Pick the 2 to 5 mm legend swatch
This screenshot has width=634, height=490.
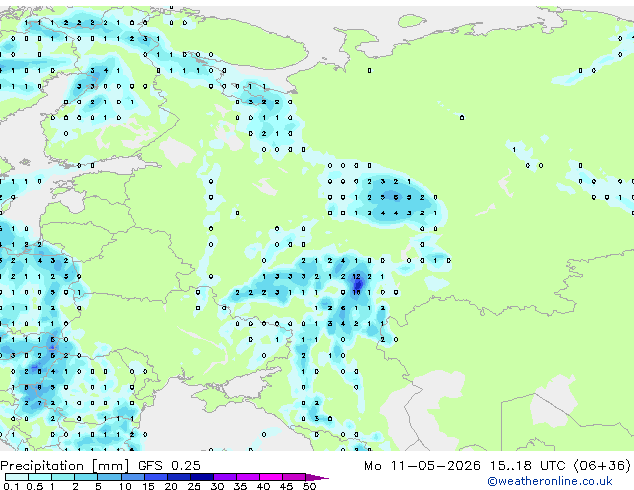(x=86, y=477)
